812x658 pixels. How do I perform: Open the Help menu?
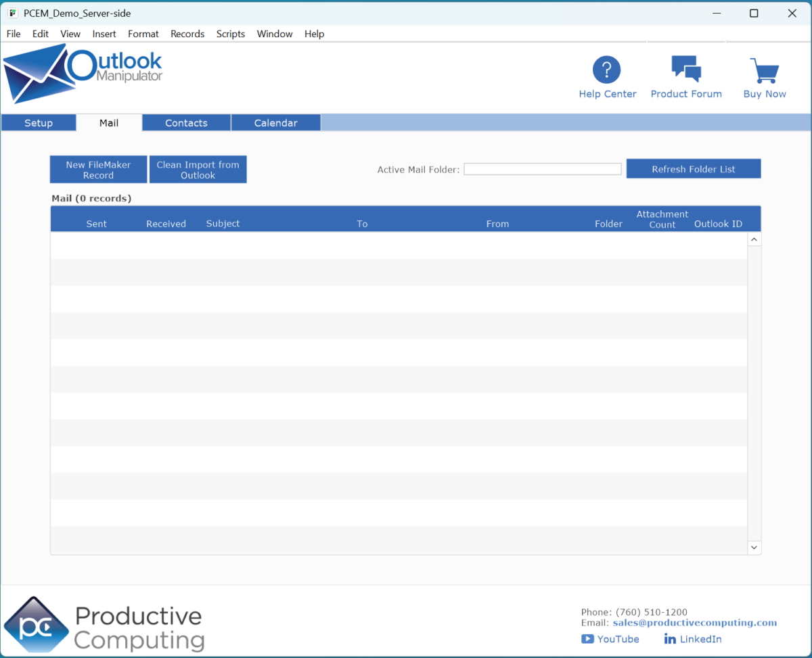(314, 34)
